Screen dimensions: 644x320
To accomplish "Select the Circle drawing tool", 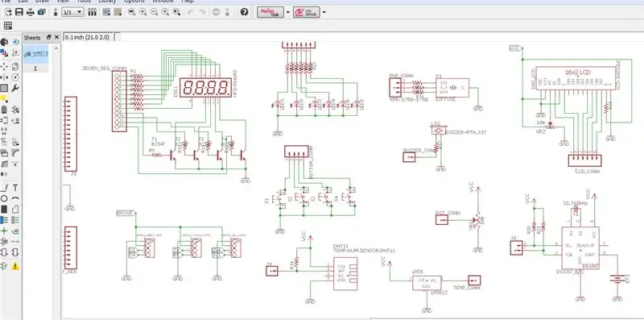I will coord(4,198).
